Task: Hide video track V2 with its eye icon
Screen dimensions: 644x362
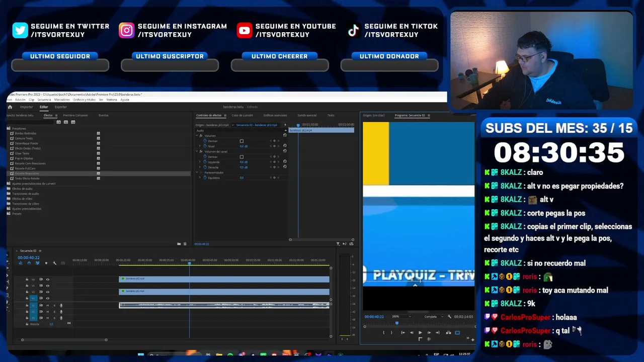Action: coord(48,292)
